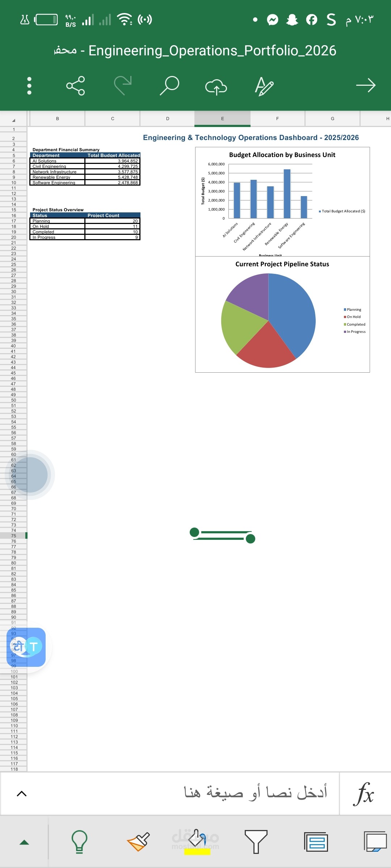Expand the formula bar chevron

[22, 793]
